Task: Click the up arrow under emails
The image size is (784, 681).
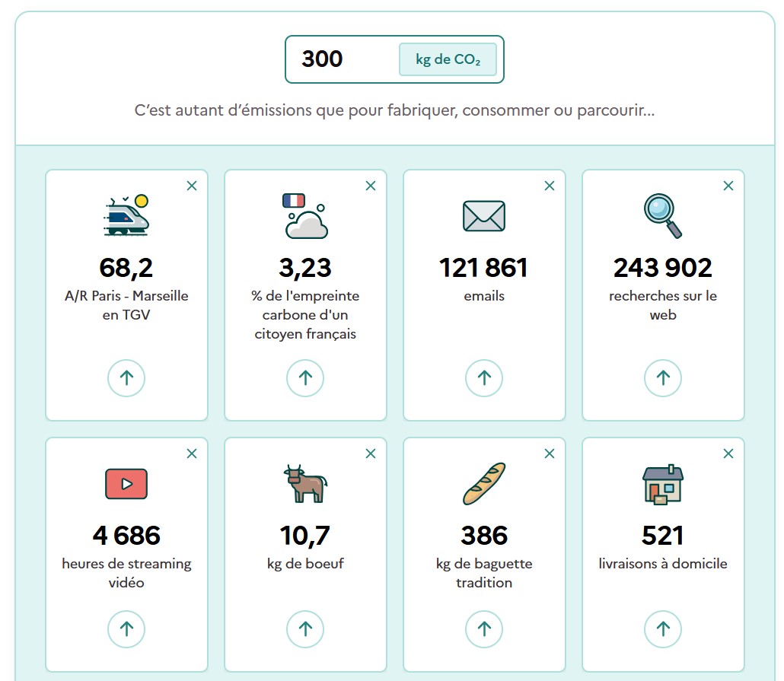Action: 484,378
